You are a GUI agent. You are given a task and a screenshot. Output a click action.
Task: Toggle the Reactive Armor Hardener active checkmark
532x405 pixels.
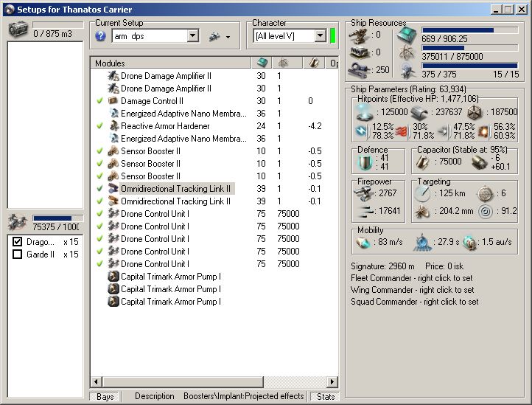99,125
